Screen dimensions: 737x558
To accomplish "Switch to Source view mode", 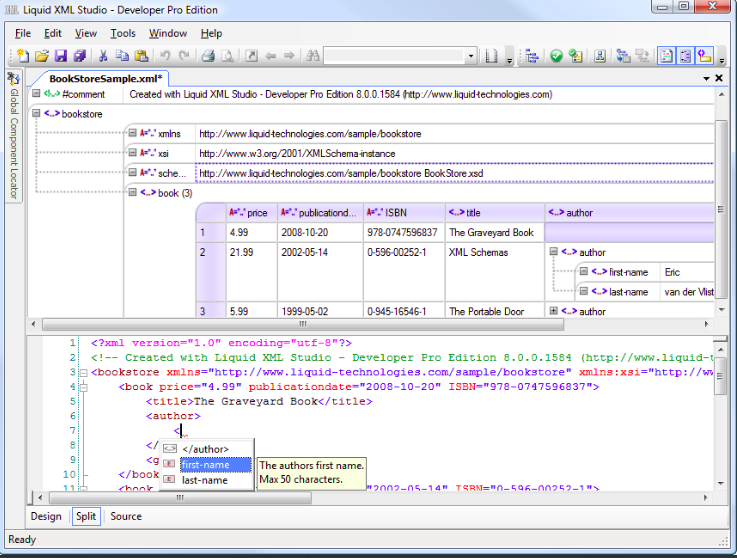I will coord(126,517).
